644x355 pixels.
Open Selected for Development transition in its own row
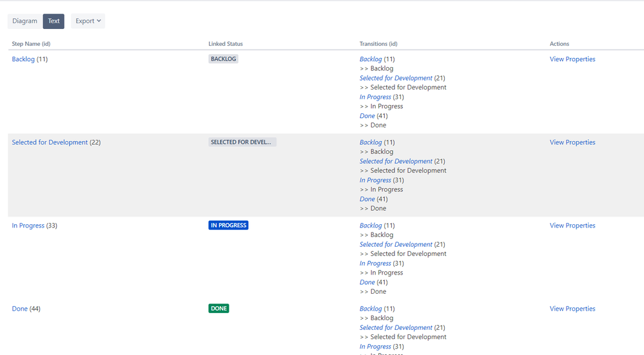396,161
